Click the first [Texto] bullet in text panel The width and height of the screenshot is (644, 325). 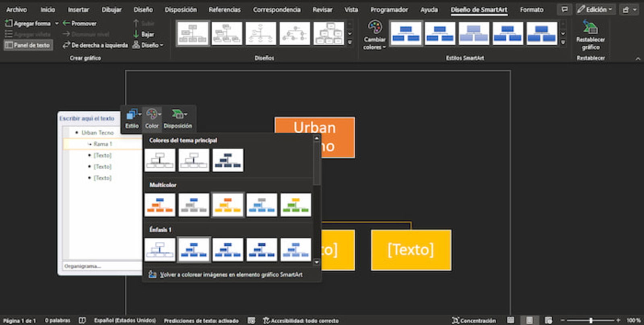click(102, 155)
